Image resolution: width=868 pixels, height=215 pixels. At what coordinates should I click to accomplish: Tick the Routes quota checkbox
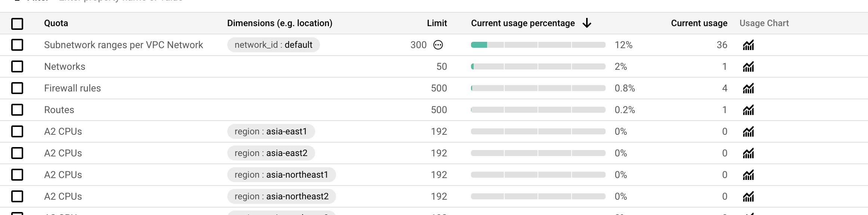tap(17, 110)
